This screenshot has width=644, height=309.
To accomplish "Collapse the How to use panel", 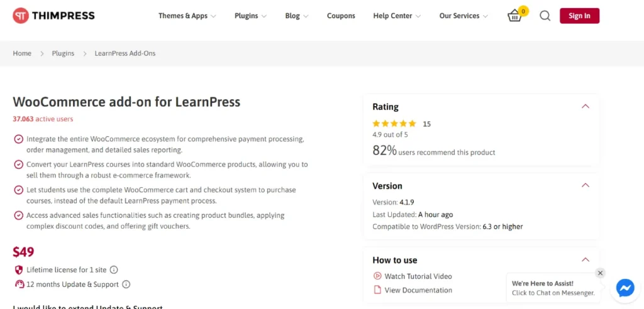I will (x=586, y=260).
